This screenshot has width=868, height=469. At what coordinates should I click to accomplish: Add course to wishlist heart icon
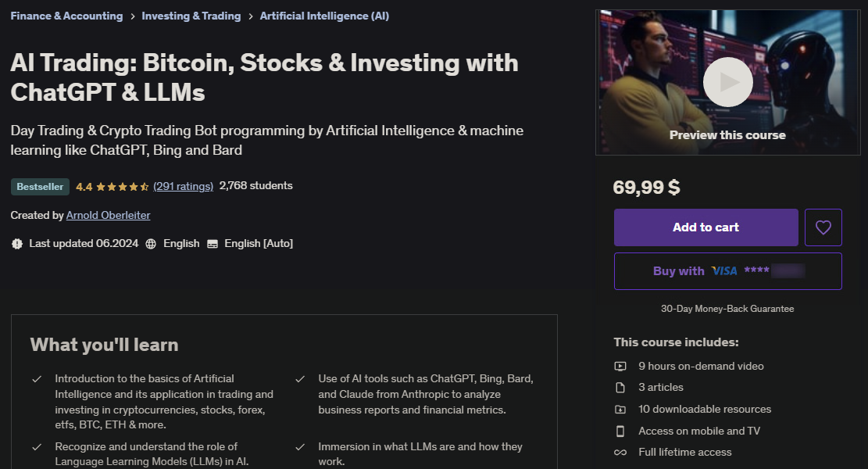pos(823,227)
